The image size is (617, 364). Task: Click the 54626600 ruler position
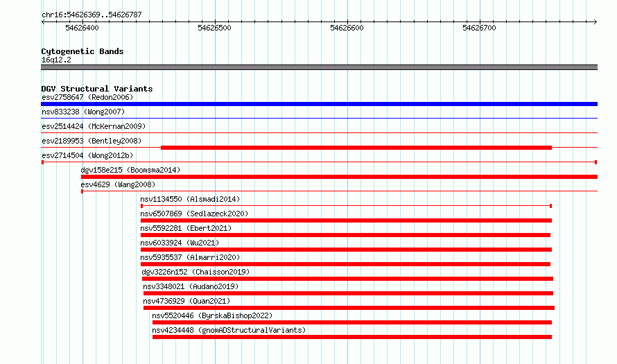(347, 28)
